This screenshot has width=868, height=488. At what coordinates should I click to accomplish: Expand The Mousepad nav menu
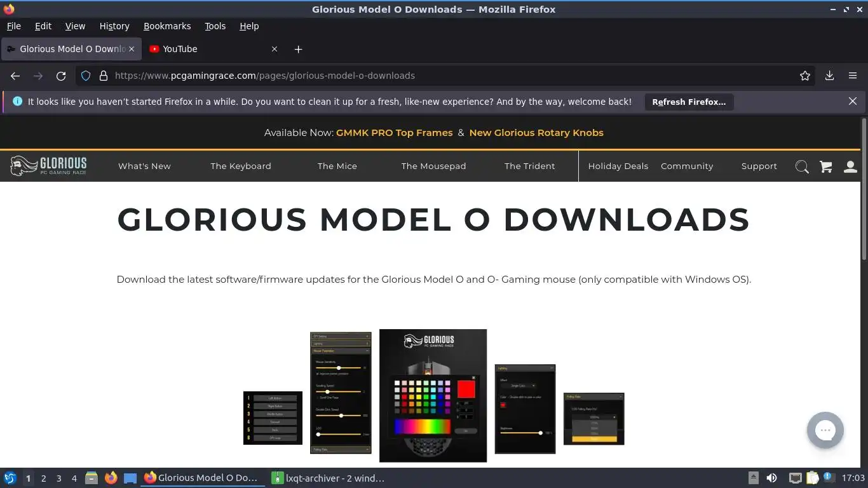(x=433, y=166)
